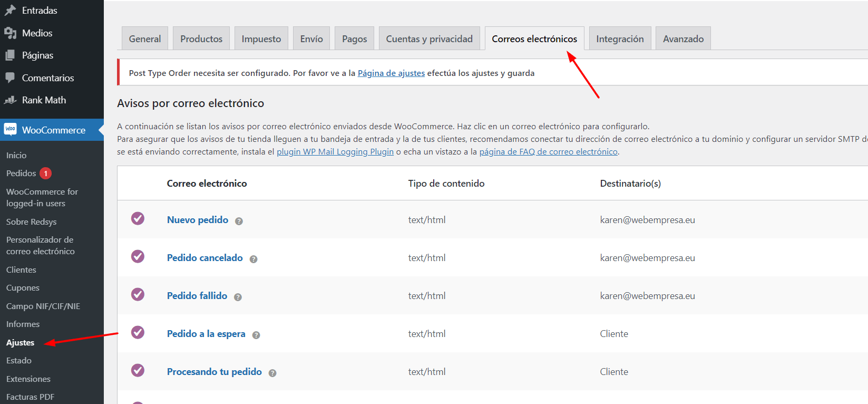
Task: Click the Destinatario(s) column header
Action: 630,183
